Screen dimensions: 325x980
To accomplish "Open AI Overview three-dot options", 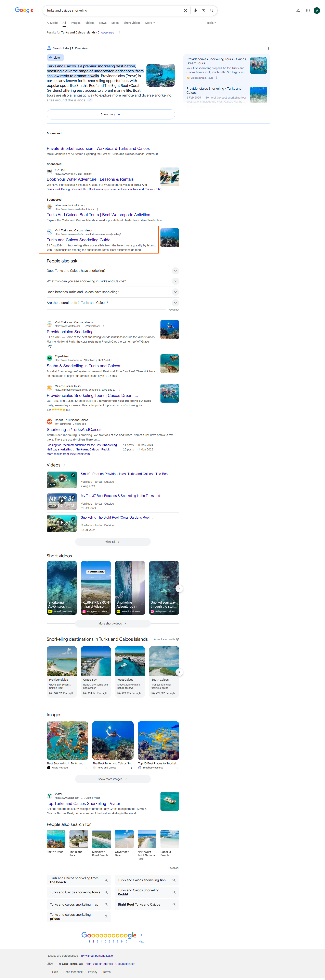I will click(268, 49).
